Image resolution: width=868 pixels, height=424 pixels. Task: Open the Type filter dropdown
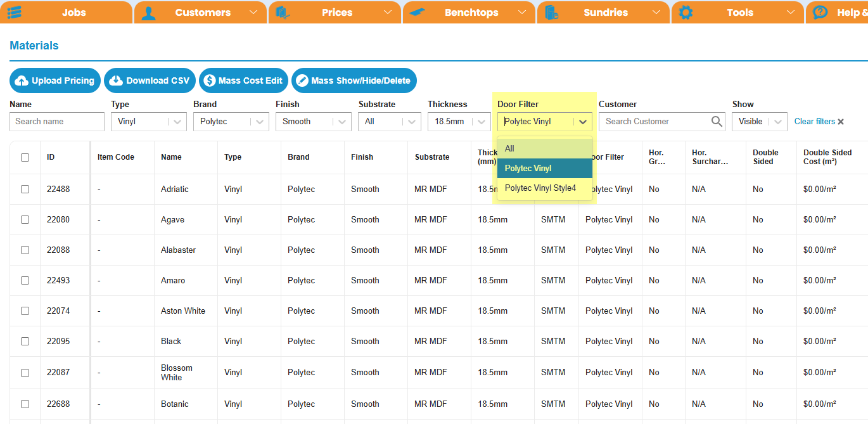[x=149, y=122]
